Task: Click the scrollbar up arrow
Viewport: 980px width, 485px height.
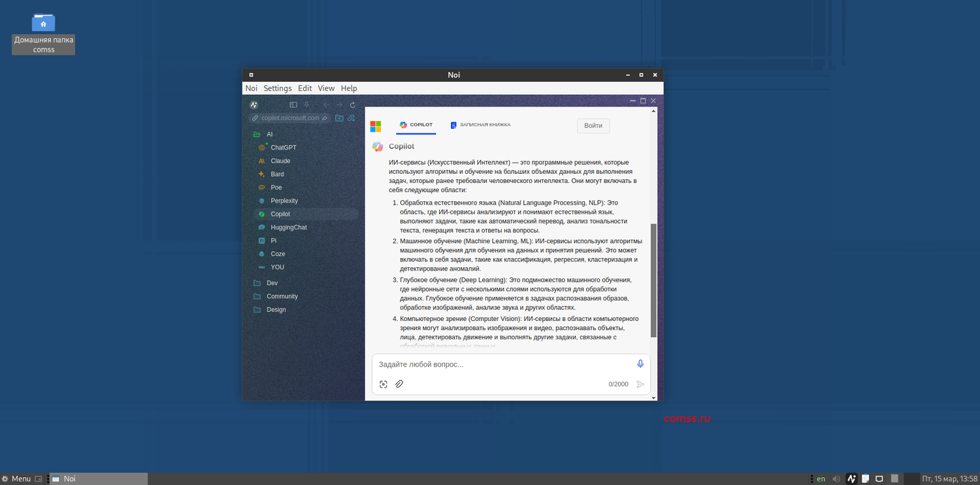Action: pyautogui.click(x=653, y=111)
